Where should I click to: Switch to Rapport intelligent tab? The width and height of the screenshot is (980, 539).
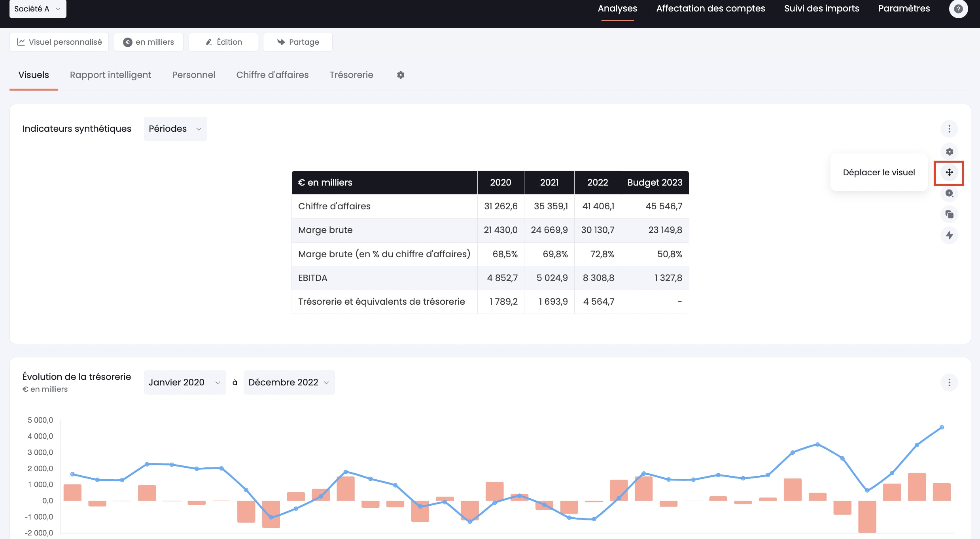(x=110, y=75)
